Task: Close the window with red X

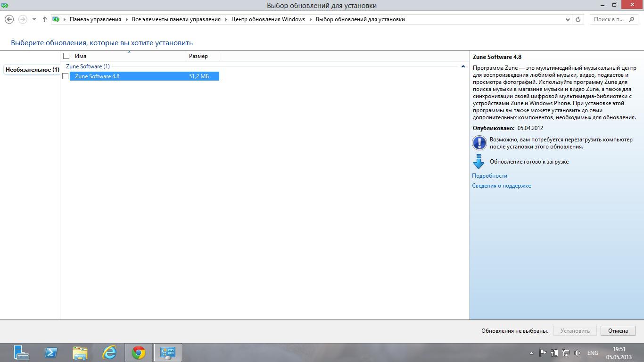Action: click(x=632, y=5)
